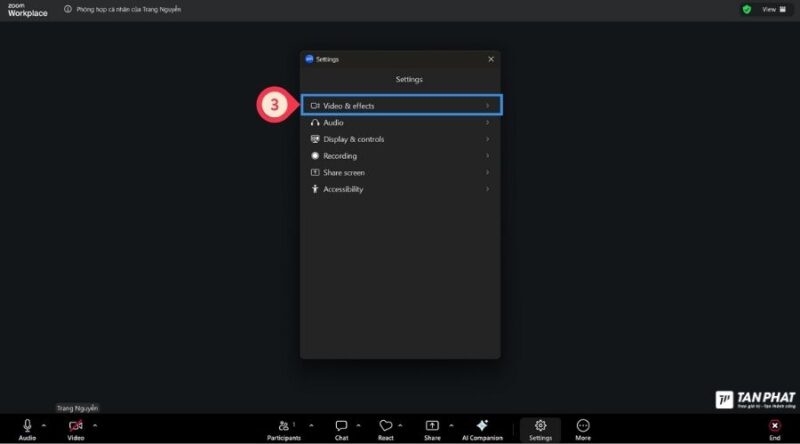Image resolution: width=800 pixels, height=444 pixels.
Task: Unmute the microphone Audio button
Action: point(27,426)
